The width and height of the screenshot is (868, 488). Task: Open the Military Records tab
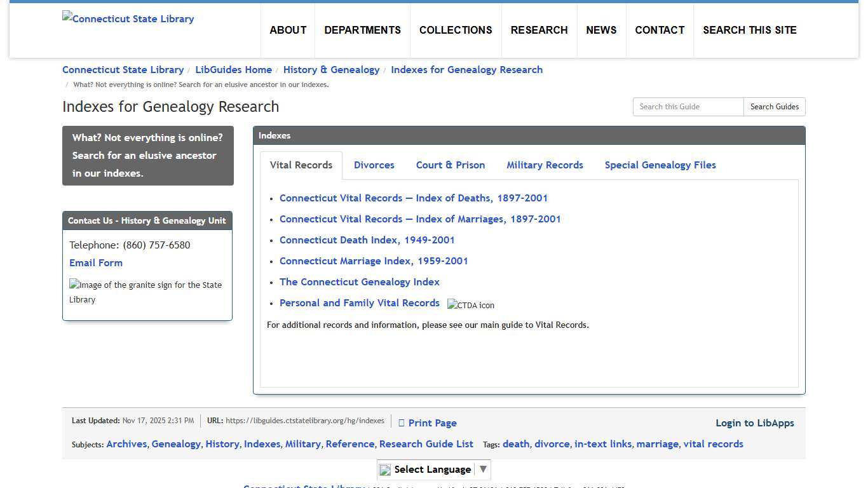tap(545, 165)
